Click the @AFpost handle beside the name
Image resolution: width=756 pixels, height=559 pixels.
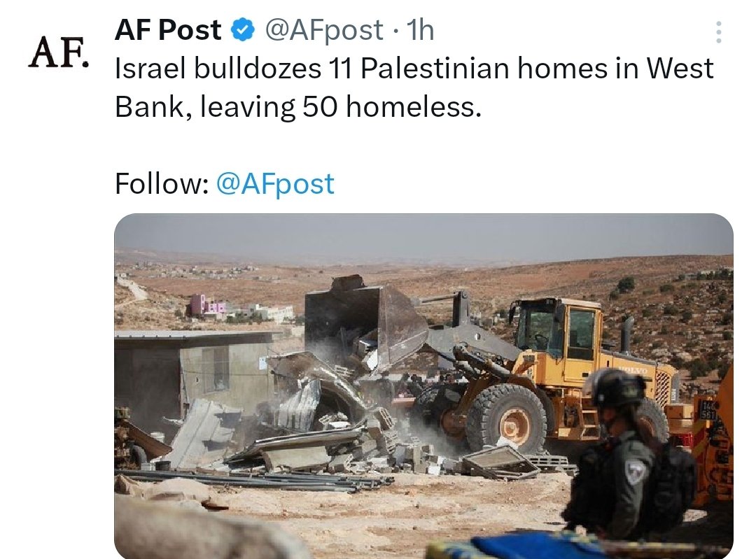[x=324, y=30]
